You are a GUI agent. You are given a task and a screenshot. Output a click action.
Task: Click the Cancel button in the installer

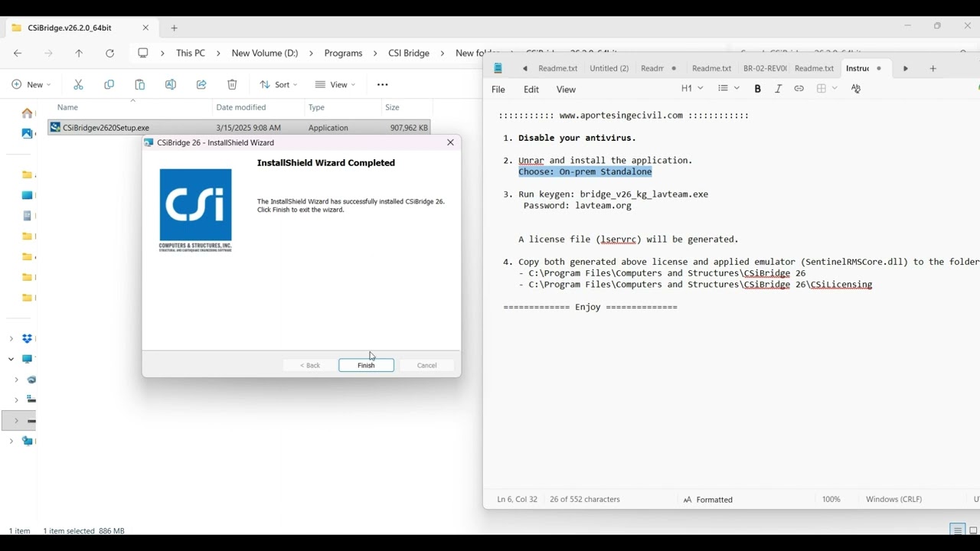click(x=426, y=365)
